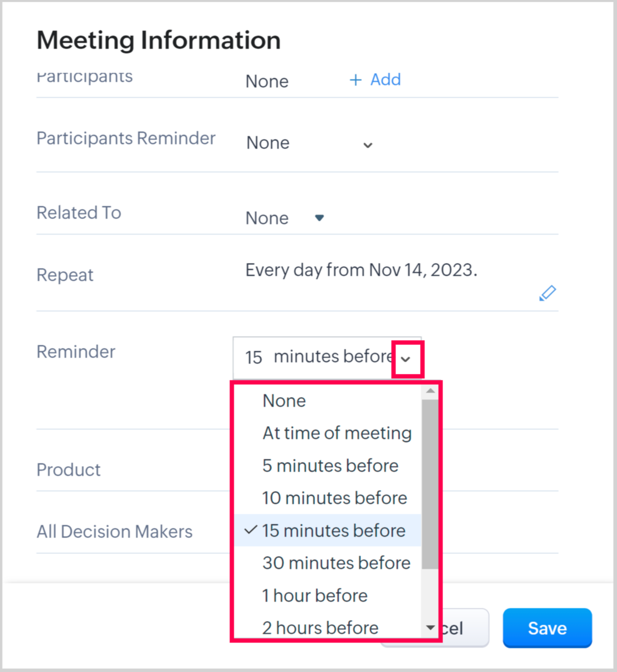Image resolution: width=617 pixels, height=672 pixels.
Task: Select 5 minutes before option
Action: click(x=330, y=466)
